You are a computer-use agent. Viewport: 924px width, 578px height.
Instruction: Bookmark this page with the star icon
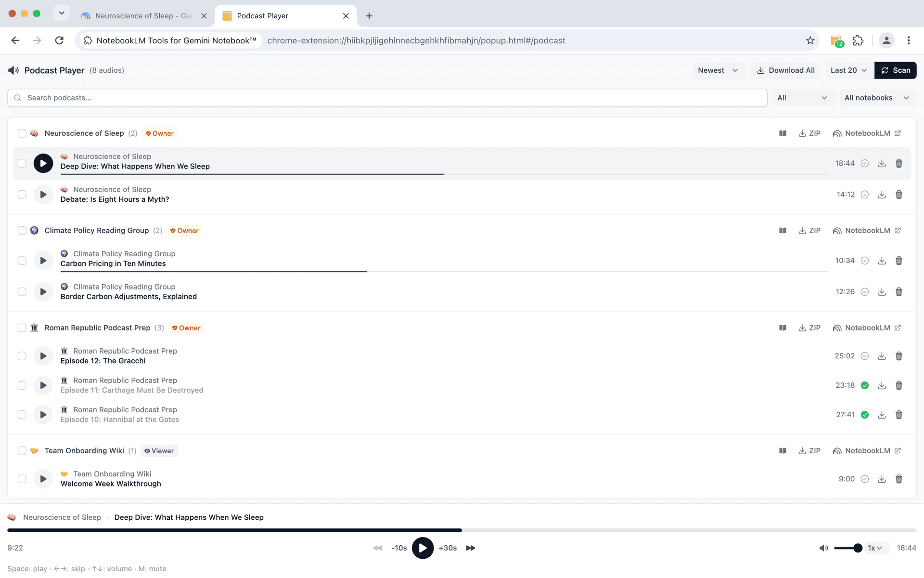pos(810,40)
